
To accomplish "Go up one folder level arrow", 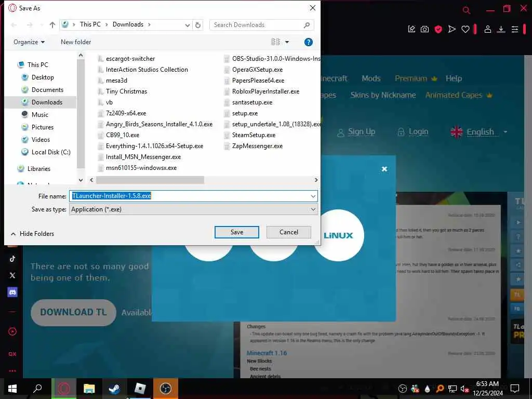I will point(52,25).
